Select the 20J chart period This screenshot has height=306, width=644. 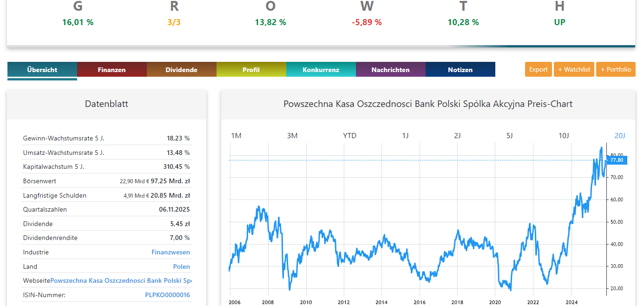click(620, 135)
